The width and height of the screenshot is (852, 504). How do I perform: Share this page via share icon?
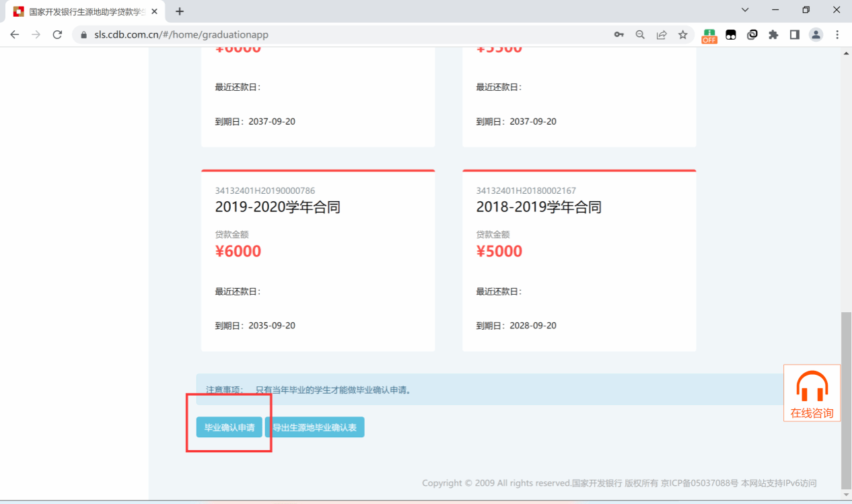tap(662, 34)
